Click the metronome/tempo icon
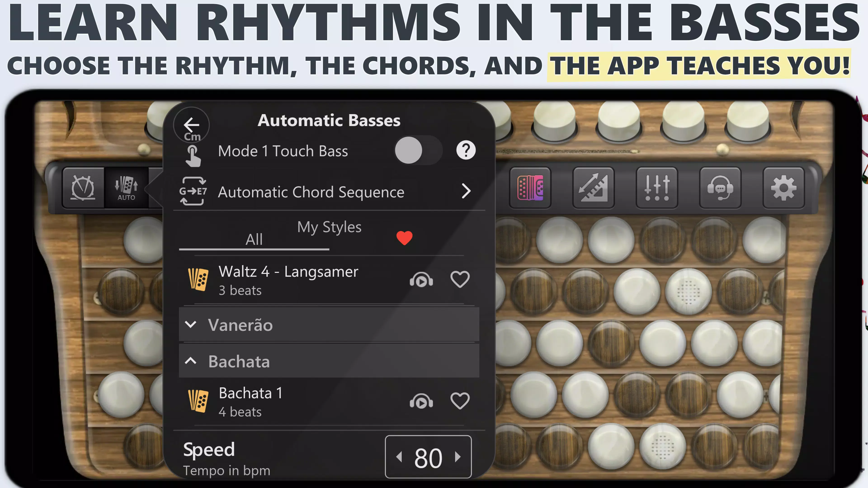This screenshot has width=868, height=488. coord(83,186)
